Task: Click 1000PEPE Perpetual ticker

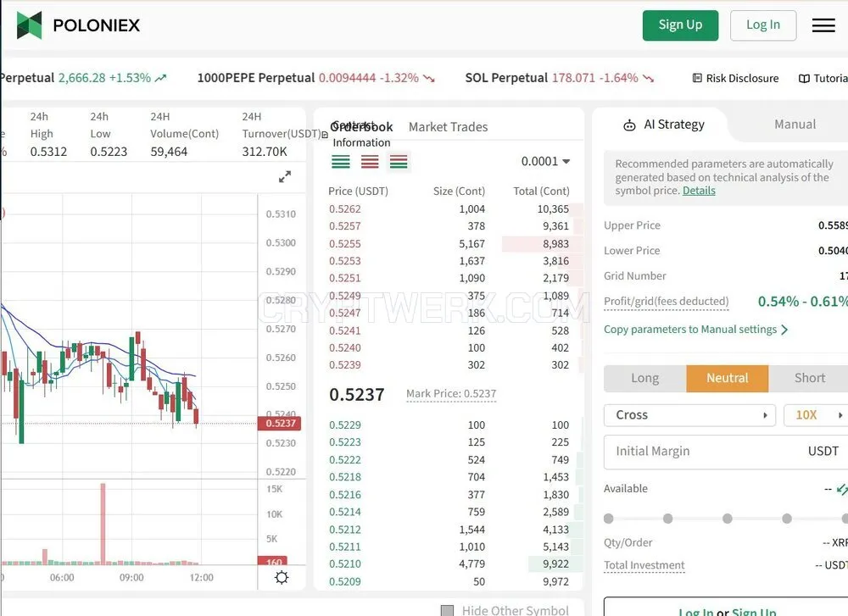Action: tap(315, 78)
